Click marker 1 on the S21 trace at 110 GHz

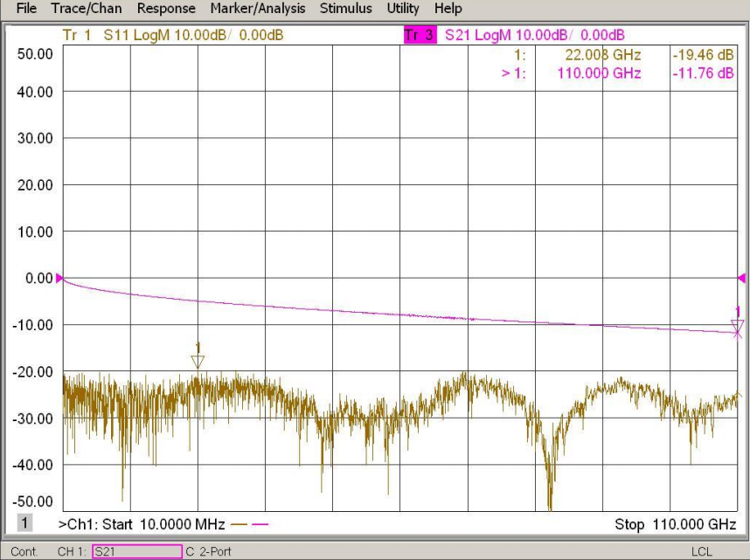point(737,328)
